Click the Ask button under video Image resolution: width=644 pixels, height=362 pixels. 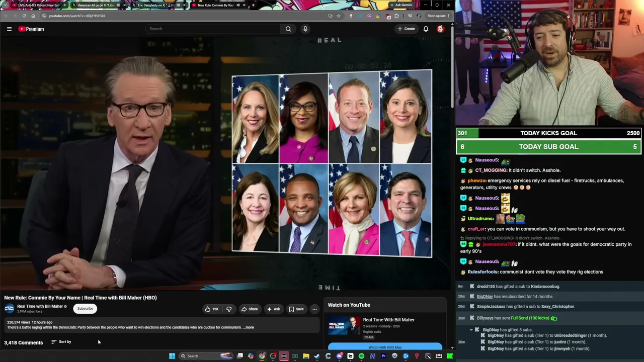(273, 309)
